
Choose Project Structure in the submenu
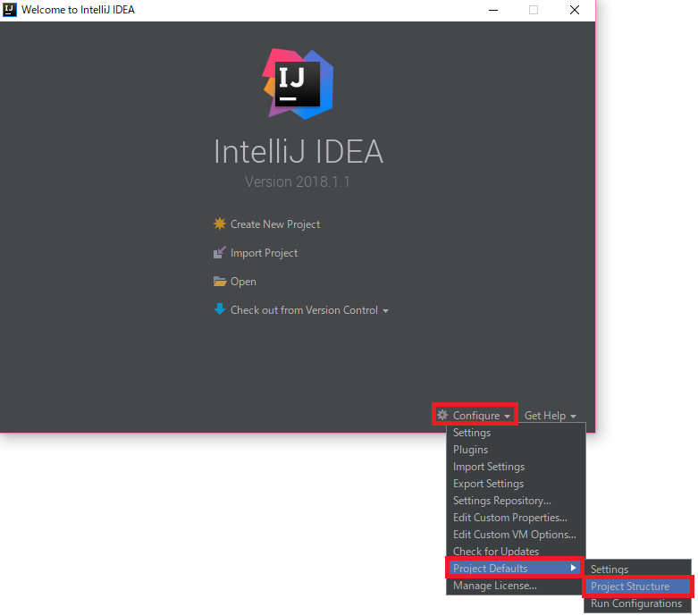pos(637,586)
